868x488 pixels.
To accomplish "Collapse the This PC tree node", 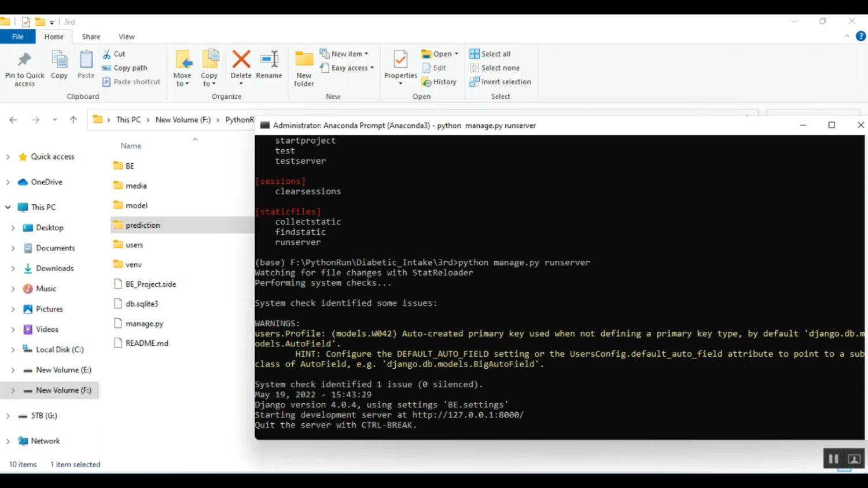I will (x=8, y=207).
